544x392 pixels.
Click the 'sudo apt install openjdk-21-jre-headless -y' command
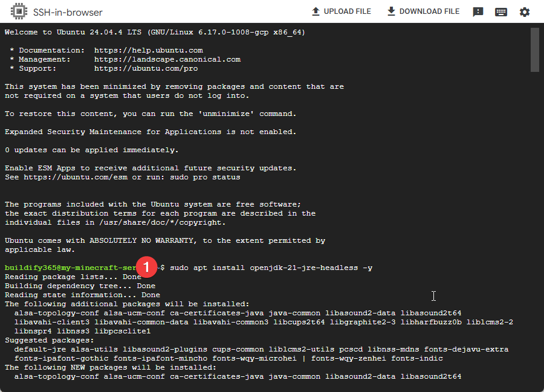coord(271,268)
